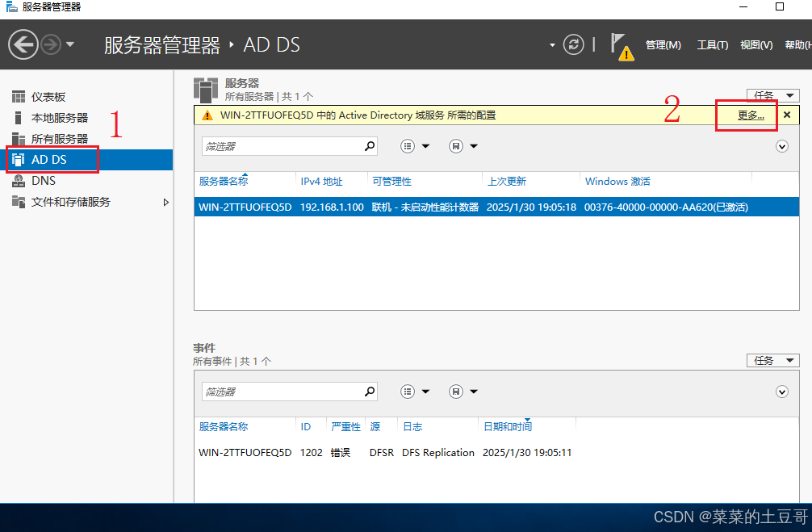Open the 任务 dropdown in 事件 section
This screenshot has width=812, height=532.
[x=772, y=361]
